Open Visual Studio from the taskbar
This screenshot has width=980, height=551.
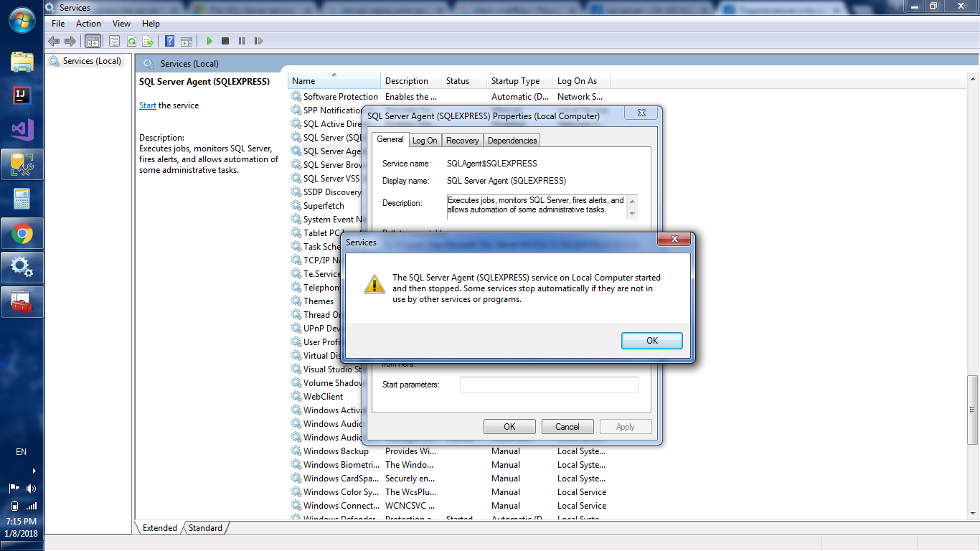click(22, 130)
